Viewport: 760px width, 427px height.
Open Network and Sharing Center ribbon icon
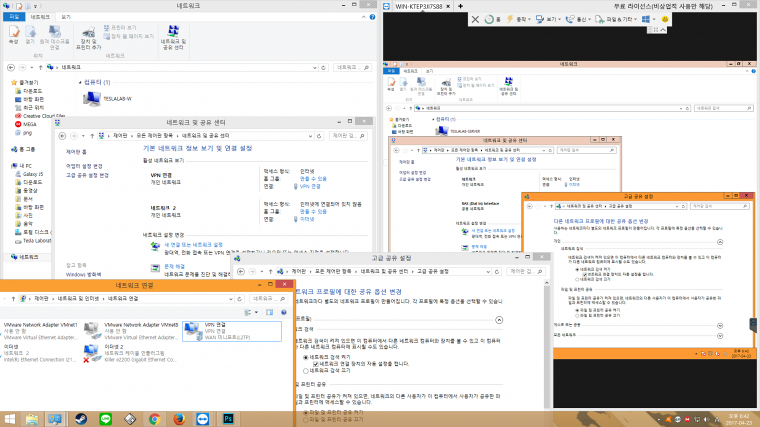click(173, 37)
